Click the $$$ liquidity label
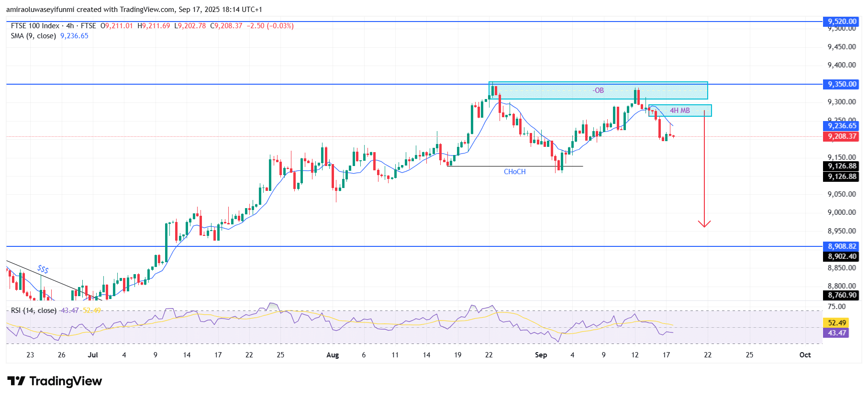Screen dimensions: 868x399 pyautogui.click(x=43, y=269)
